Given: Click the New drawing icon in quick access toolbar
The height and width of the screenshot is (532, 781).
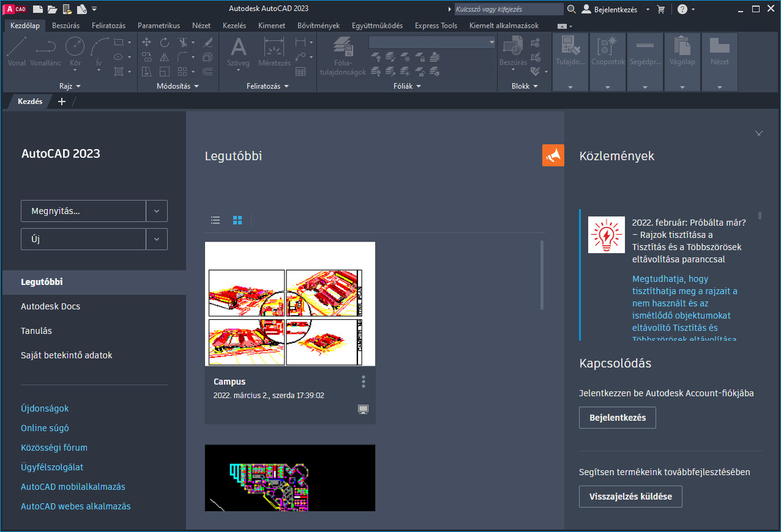Looking at the screenshot, I should coord(37,9).
